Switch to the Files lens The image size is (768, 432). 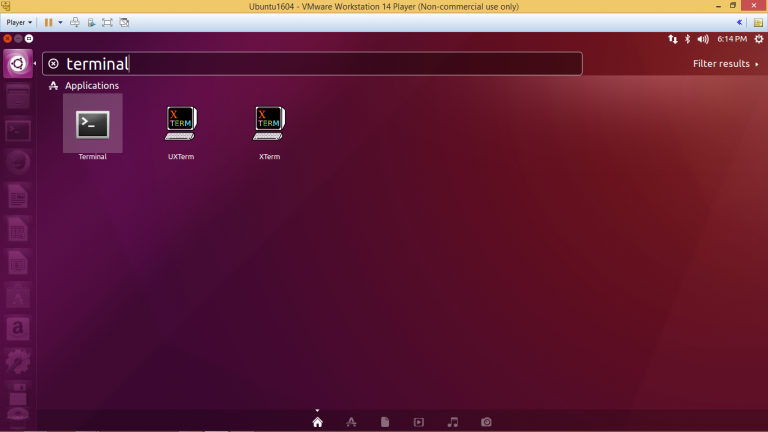tap(385, 422)
